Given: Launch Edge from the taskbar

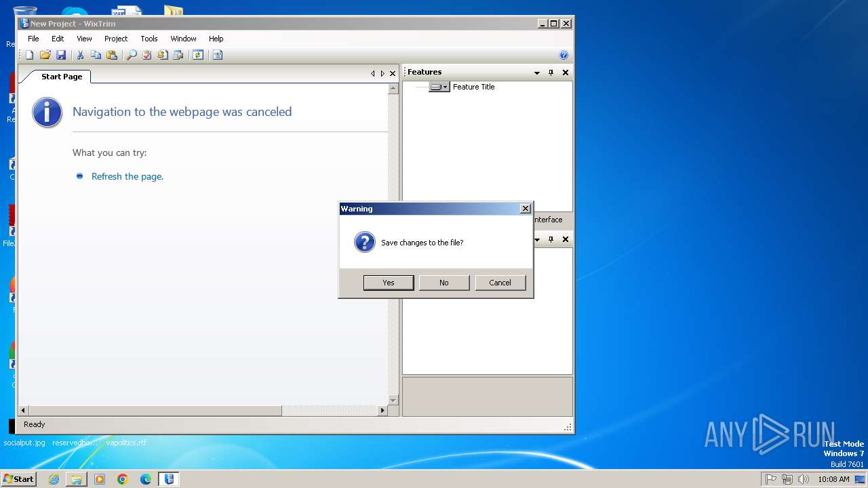Looking at the screenshot, I should 146,479.
